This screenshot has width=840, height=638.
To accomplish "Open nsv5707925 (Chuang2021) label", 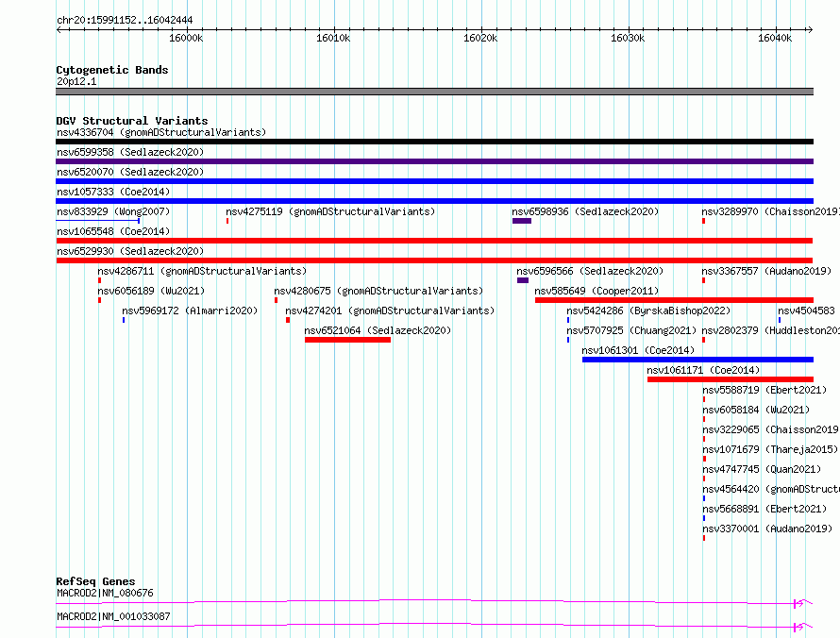I will pos(631,330).
